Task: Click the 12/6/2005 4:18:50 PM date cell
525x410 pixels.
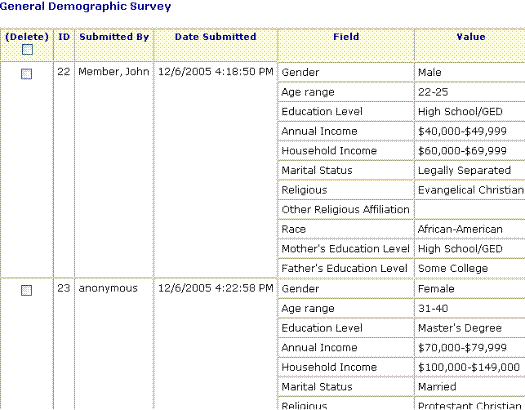Action: [216, 71]
